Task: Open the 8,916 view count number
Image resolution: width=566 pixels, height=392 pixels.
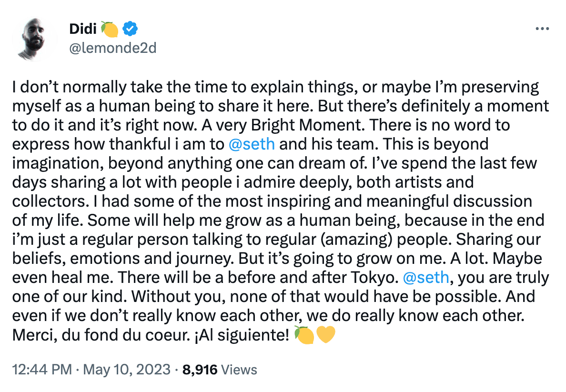Action: pyautogui.click(x=200, y=370)
